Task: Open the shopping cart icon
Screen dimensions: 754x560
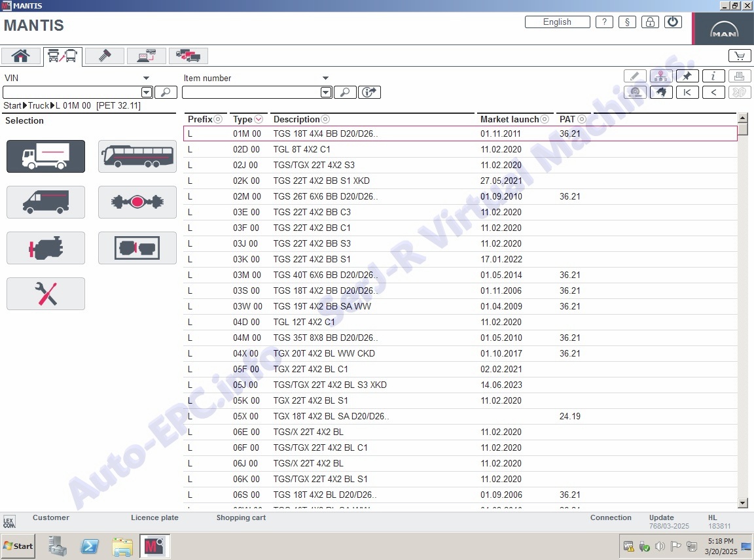Action: click(740, 56)
